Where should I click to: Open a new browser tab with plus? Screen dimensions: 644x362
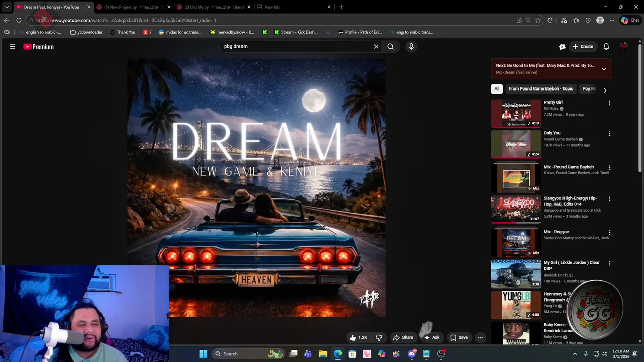pos(341,7)
